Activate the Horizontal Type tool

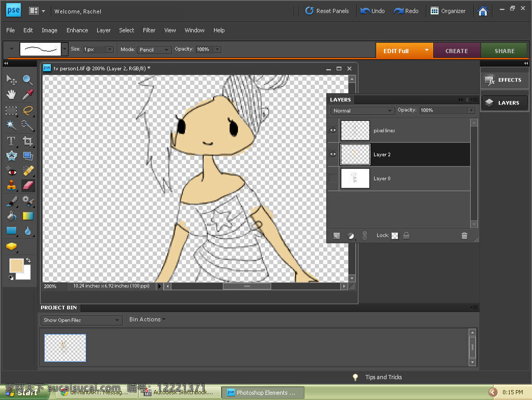click(11, 141)
